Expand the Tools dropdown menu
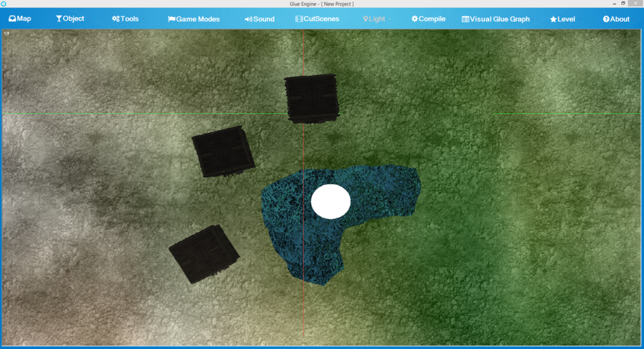The height and width of the screenshot is (349, 644). (x=129, y=19)
